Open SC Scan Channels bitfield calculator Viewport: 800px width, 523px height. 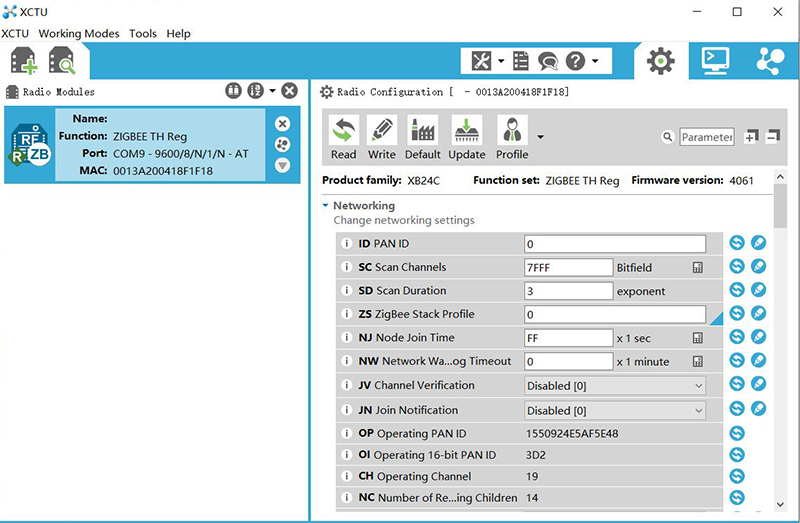pos(697,267)
